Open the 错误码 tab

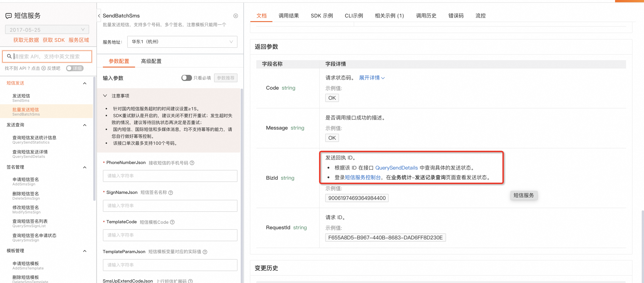[456, 16]
